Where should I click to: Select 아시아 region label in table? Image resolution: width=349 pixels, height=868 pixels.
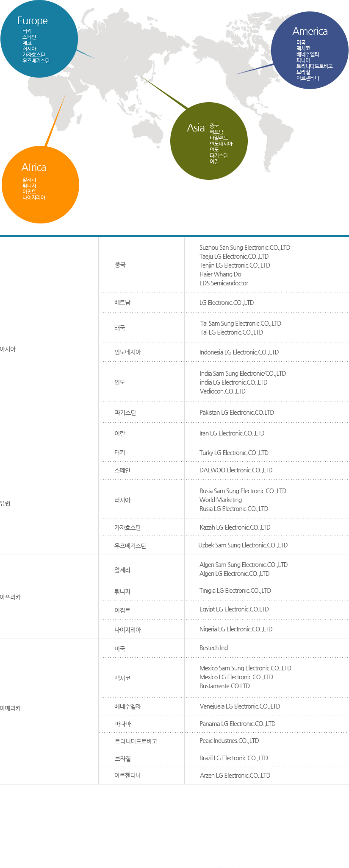click(8, 349)
